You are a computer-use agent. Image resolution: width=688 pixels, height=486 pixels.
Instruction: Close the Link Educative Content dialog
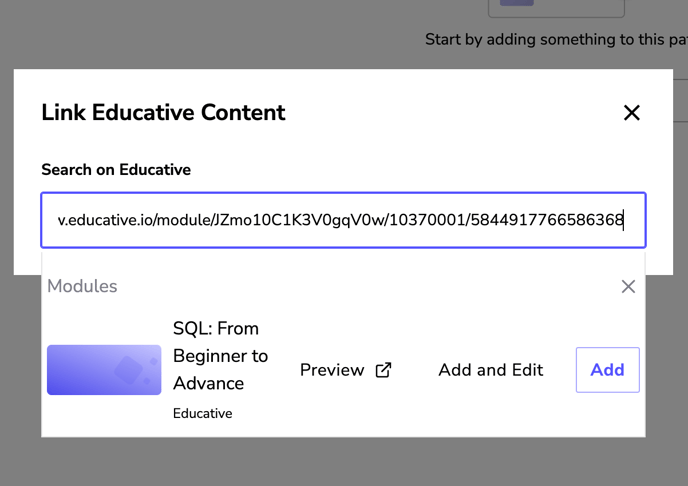pyautogui.click(x=631, y=113)
